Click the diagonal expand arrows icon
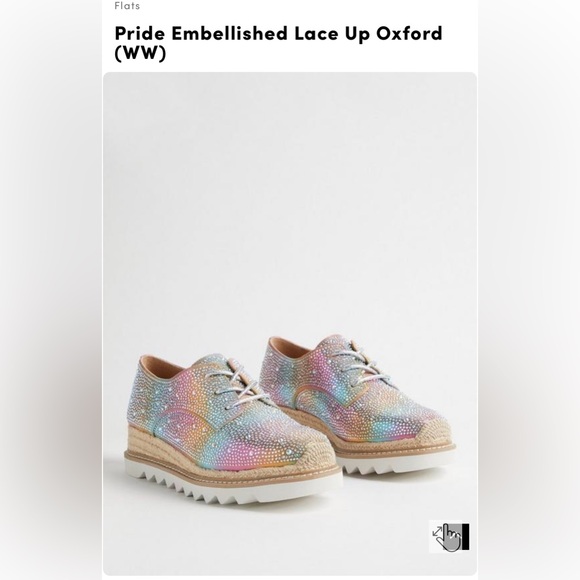Screen dimensions: 580x580 point(437,532)
